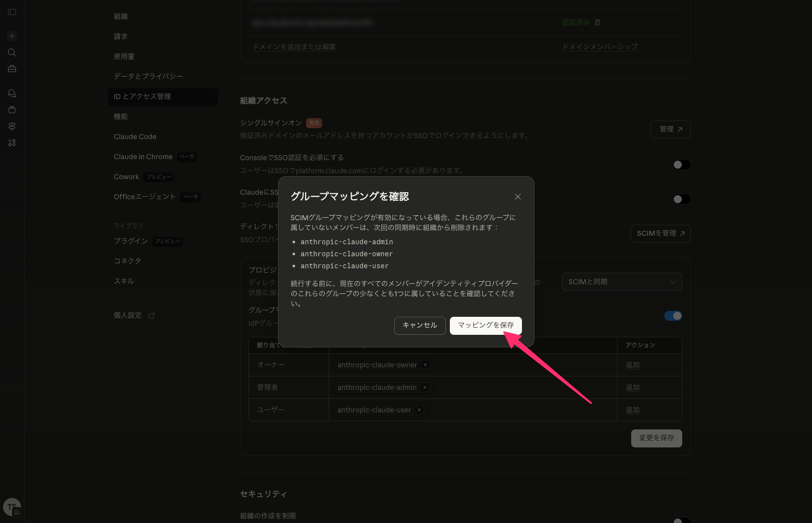812x523 pixels.
Task: Delete verified domain with trash icon
Action: [x=598, y=23]
